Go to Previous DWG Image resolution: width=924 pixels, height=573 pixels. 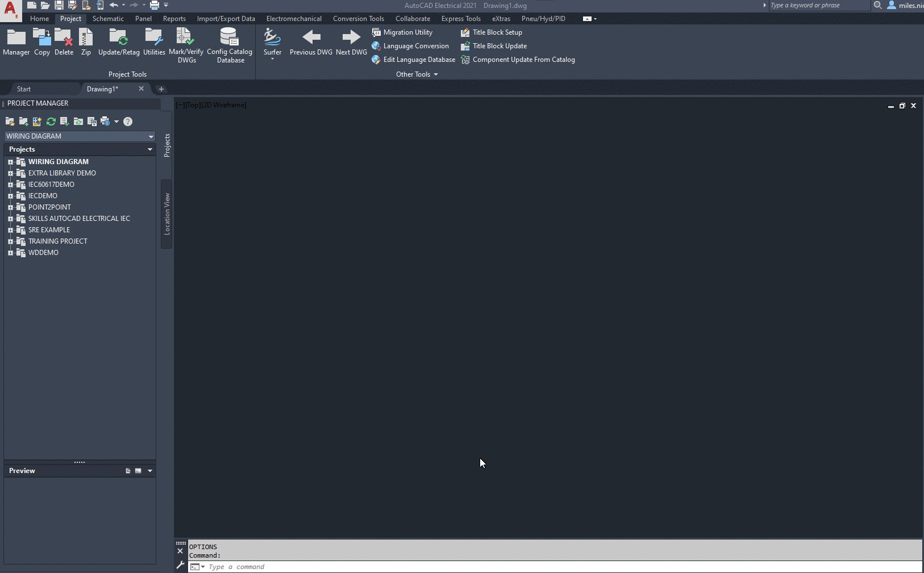(x=311, y=43)
